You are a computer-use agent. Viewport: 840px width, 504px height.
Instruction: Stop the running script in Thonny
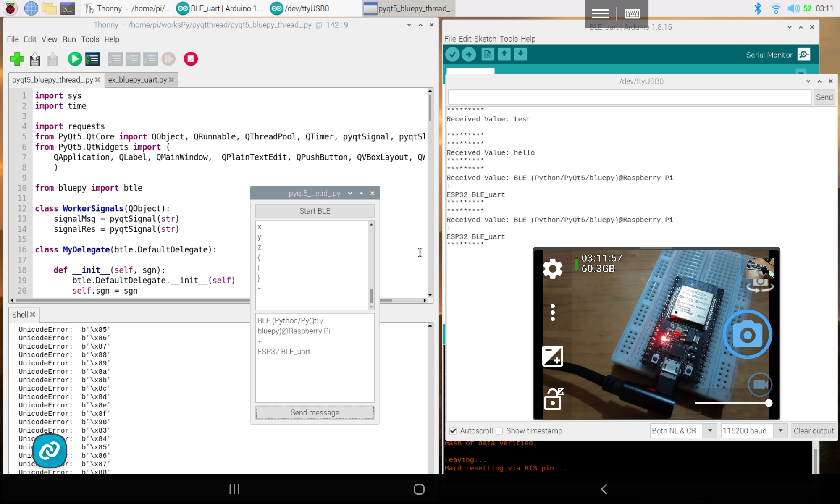coord(191,59)
